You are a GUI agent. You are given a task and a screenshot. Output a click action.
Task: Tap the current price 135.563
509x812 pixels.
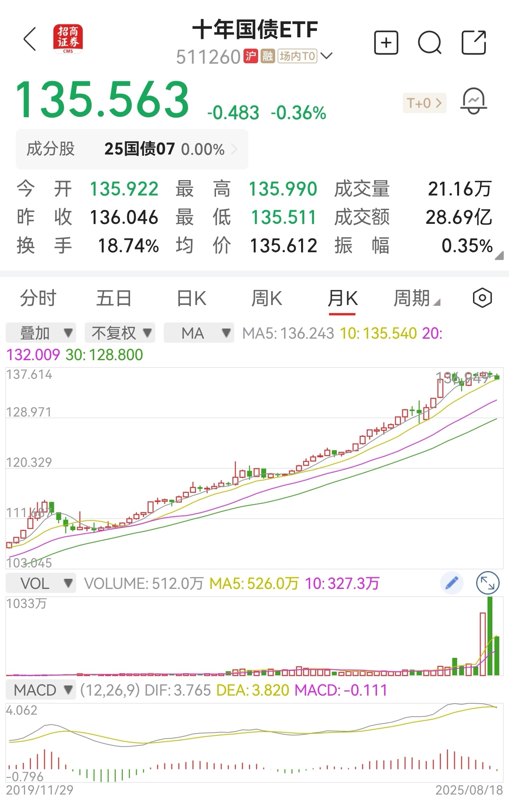point(102,99)
